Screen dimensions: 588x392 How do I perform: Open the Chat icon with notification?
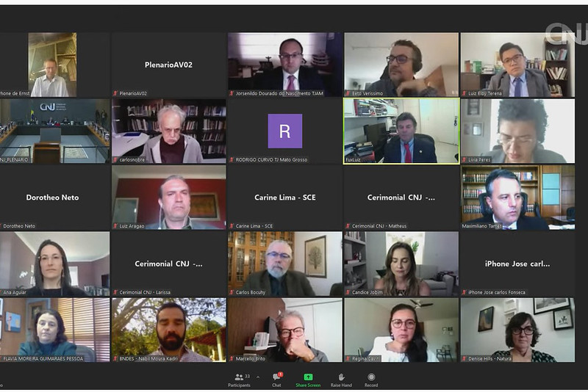(x=277, y=377)
